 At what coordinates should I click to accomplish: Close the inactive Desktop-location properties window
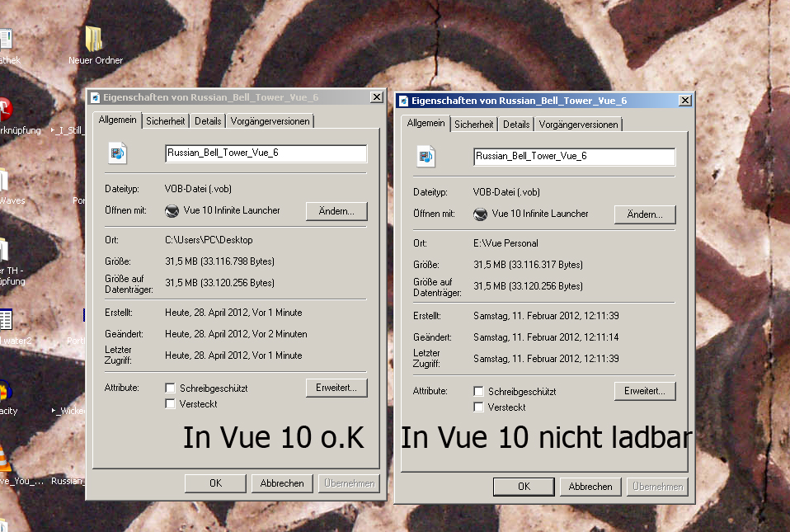376,97
